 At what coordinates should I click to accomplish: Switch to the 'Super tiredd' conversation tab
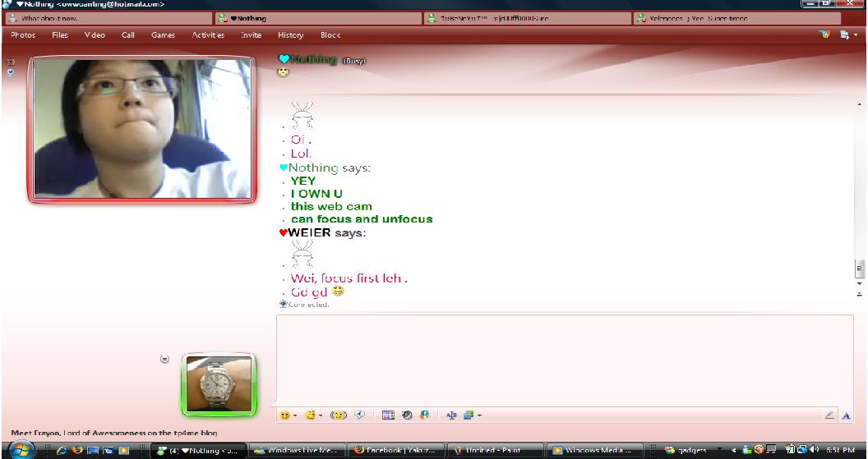click(737, 18)
